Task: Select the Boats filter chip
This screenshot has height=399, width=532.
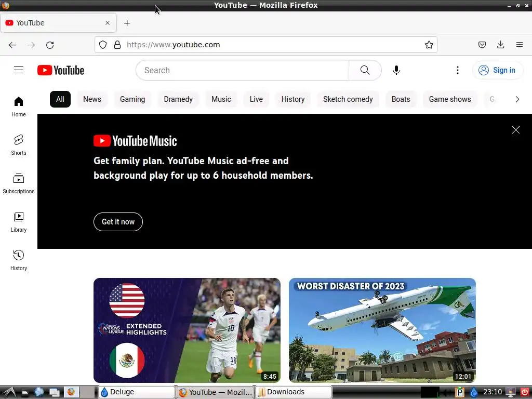Action: [401, 99]
